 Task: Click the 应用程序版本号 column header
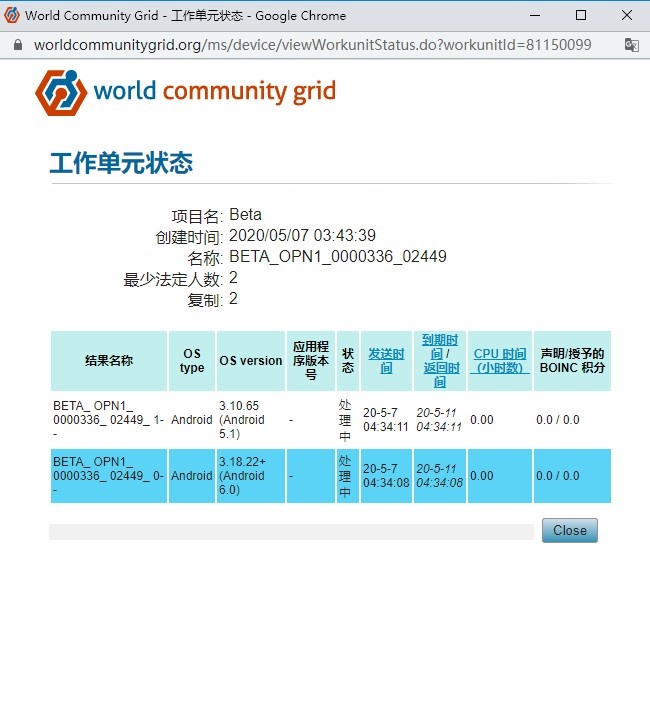click(311, 360)
